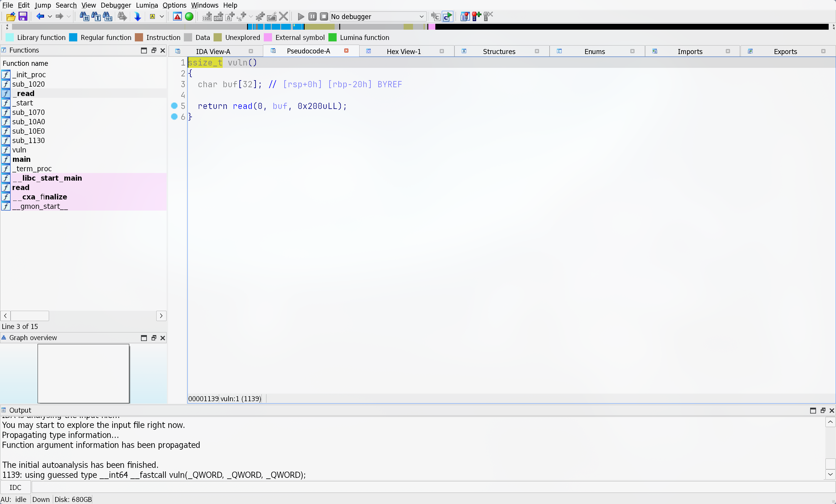Click the Jump back arrow
The image size is (836, 504).
[40, 16]
